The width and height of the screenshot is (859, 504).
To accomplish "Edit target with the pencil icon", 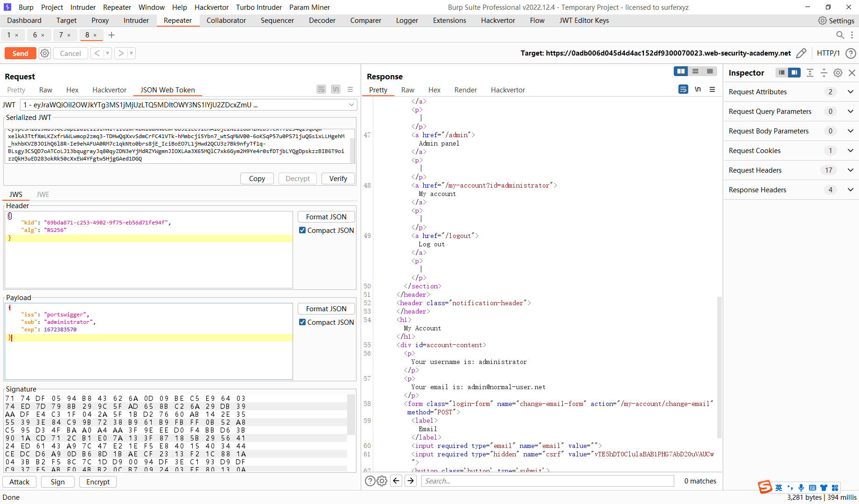I will pos(801,53).
